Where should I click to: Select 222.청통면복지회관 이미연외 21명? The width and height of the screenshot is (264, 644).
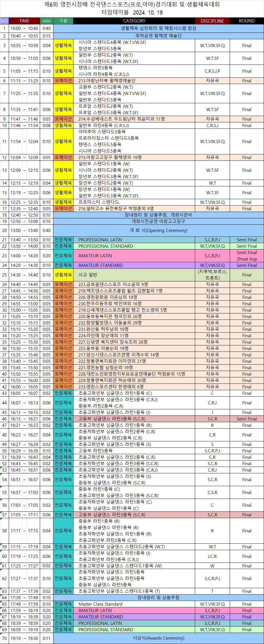click(134, 361)
